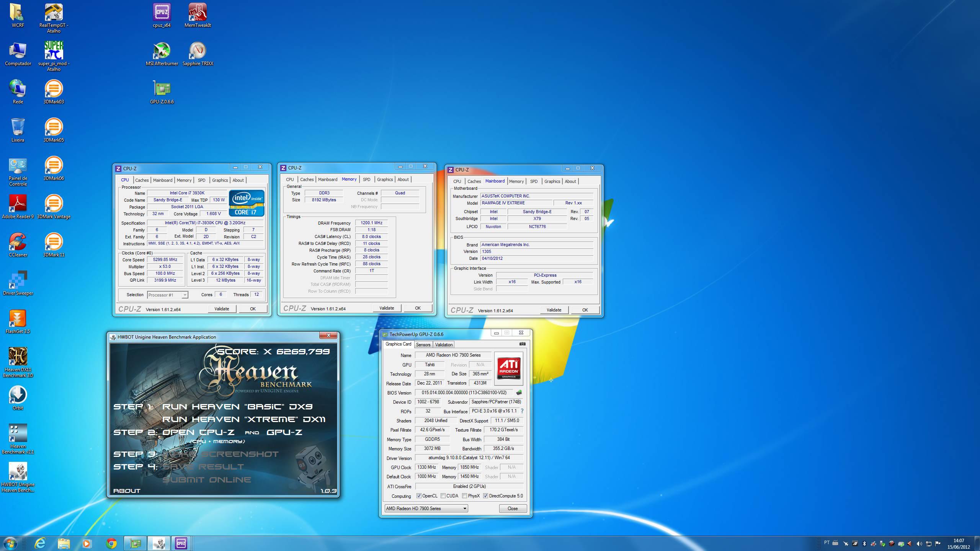
Task: Open Driver Sweeper desktop icon
Action: pyautogui.click(x=18, y=283)
